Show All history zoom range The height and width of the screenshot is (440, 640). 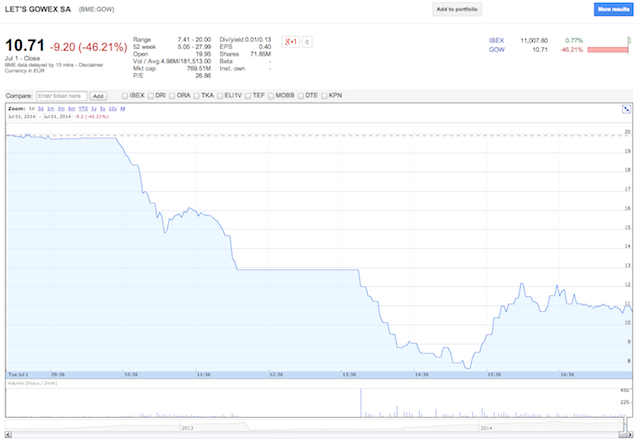pos(122,109)
